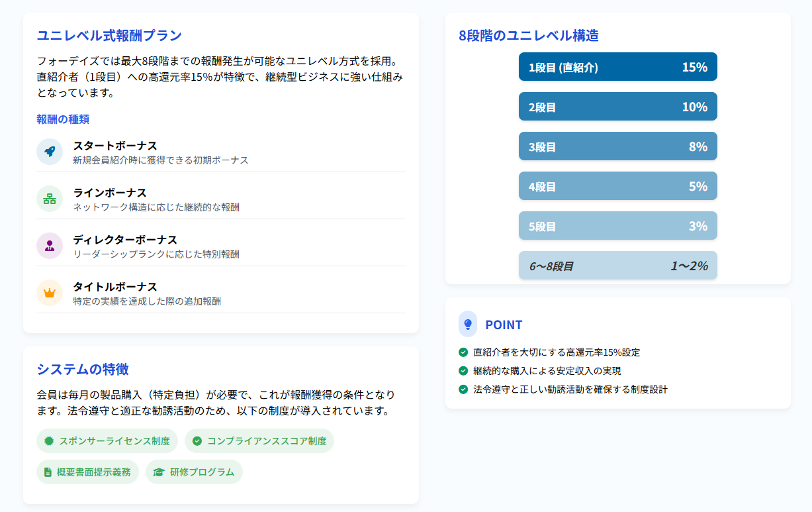Select the 研修プログラム tag

194,472
